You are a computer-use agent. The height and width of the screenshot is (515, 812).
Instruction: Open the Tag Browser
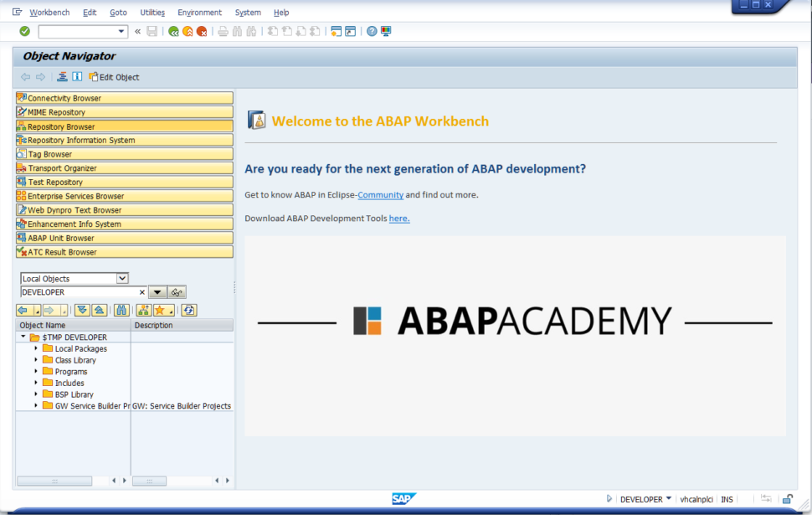point(124,154)
